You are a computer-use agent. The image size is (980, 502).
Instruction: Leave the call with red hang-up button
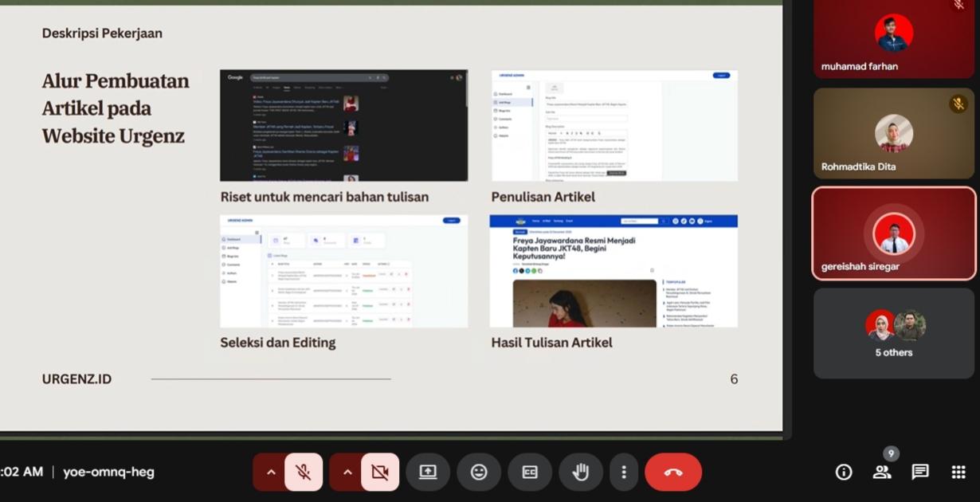[x=673, y=472]
